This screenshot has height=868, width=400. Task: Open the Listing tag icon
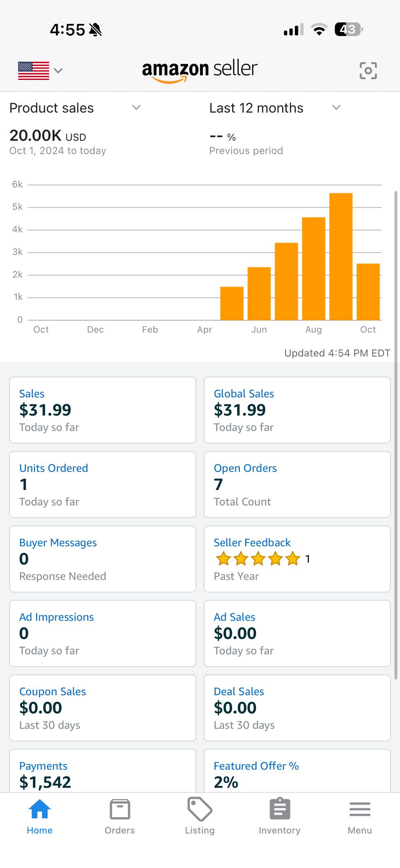[x=200, y=809]
